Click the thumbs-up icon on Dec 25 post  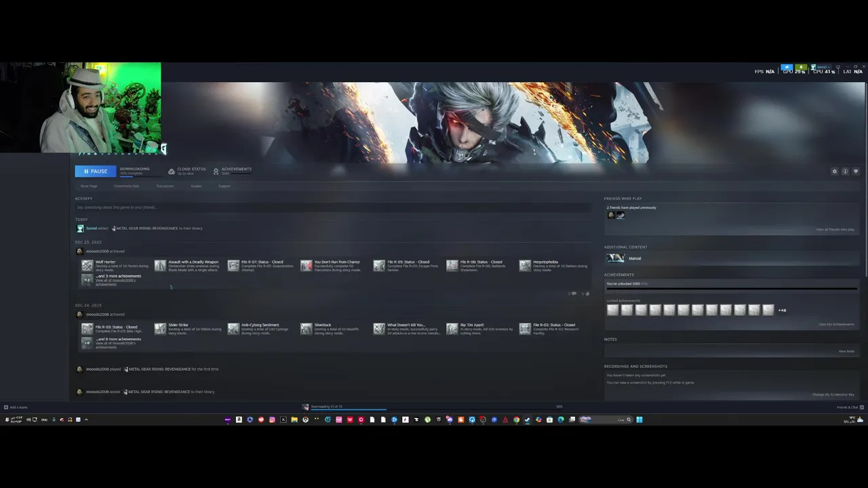pyautogui.click(x=587, y=293)
